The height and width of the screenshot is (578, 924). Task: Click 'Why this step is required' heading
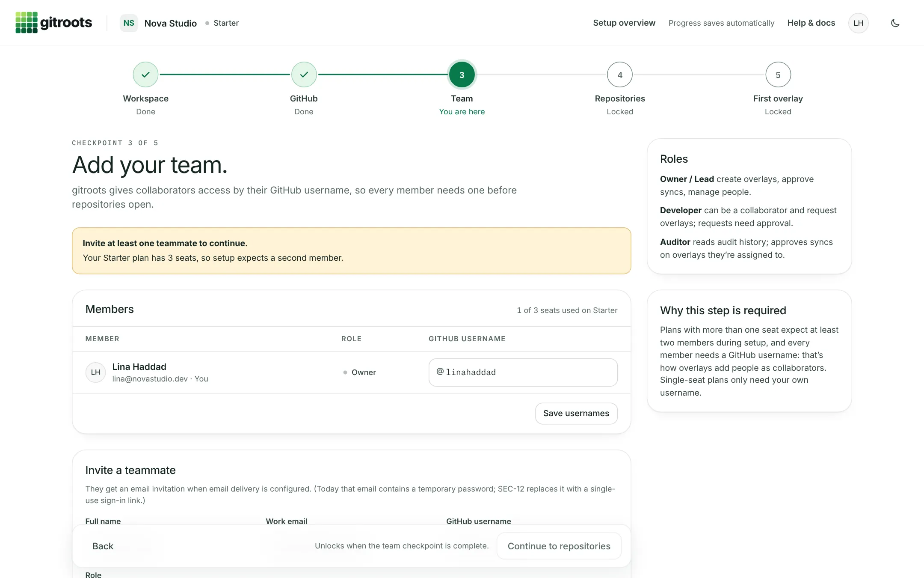point(723,310)
